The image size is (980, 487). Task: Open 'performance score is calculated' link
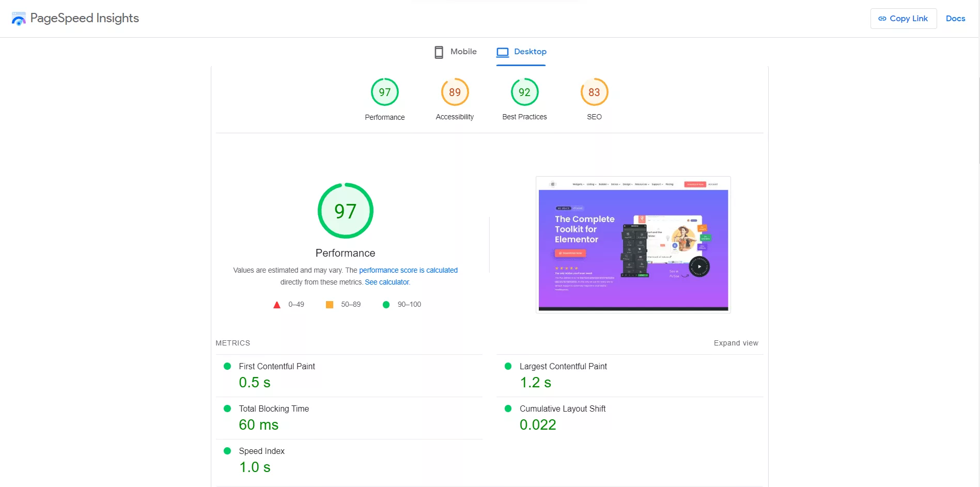point(408,270)
